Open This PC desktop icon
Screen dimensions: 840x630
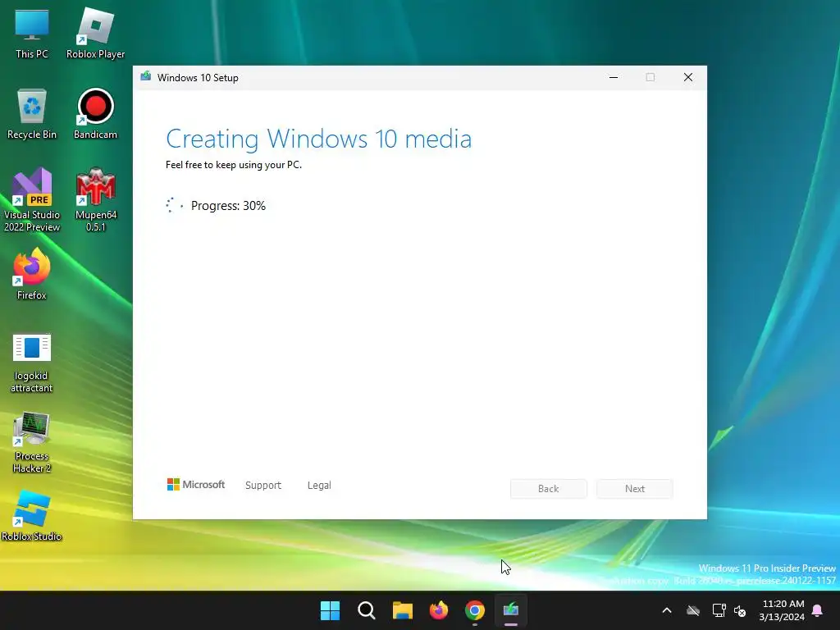pos(32,33)
